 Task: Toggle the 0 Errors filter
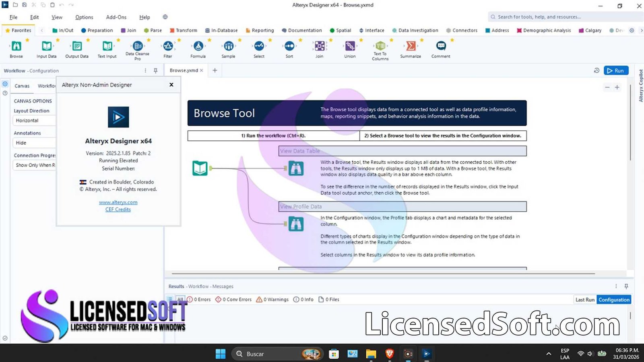(200, 299)
